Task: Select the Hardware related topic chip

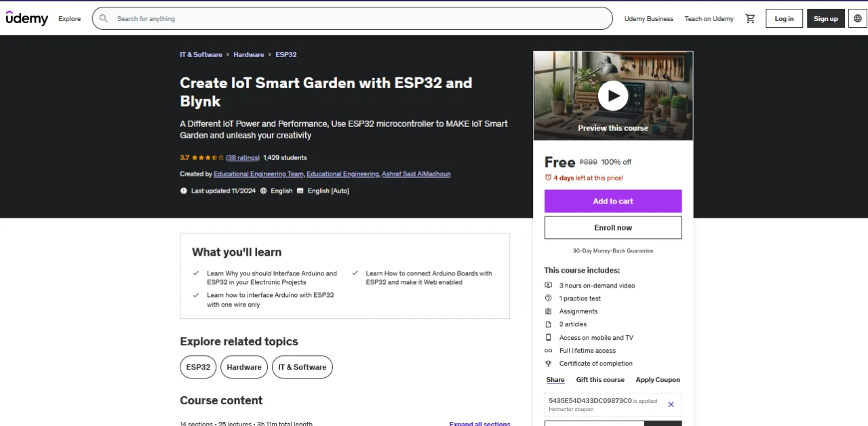Action: pos(244,367)
